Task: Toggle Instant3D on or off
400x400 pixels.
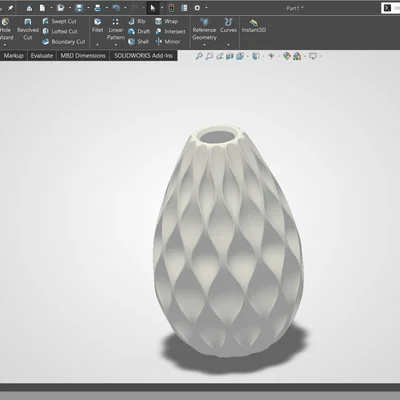Action: pos(254,26)
